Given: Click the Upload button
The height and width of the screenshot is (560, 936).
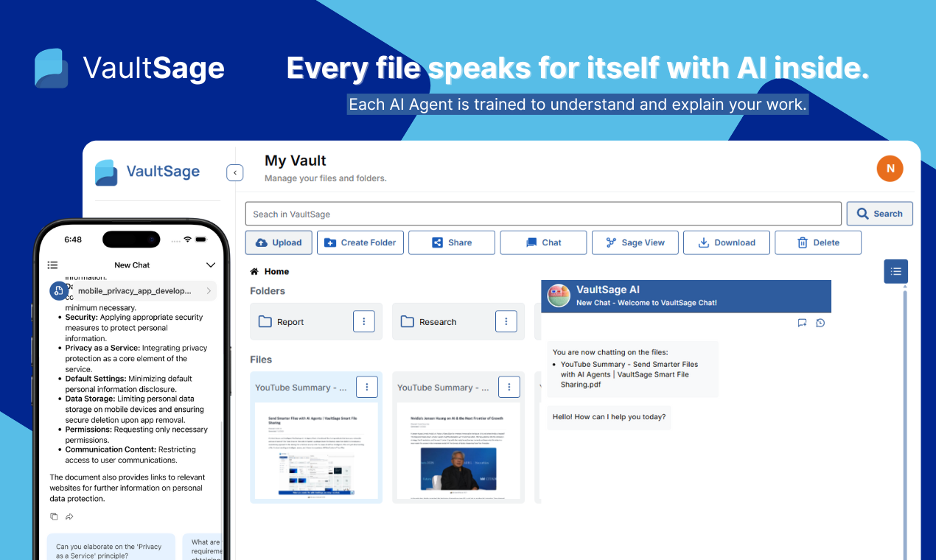Looking at the screenshot, I should pyautogui.click(x=279, y=242).
